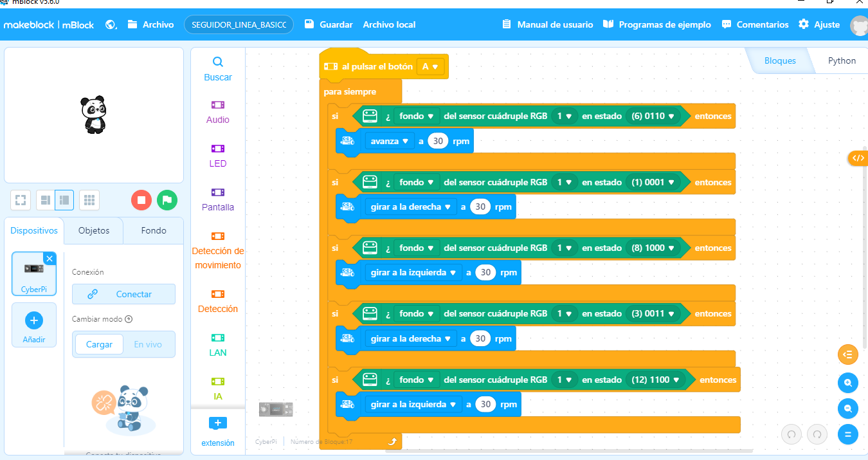Select the Objetos tab
The image size is (868, 460).
click(94, 230)
